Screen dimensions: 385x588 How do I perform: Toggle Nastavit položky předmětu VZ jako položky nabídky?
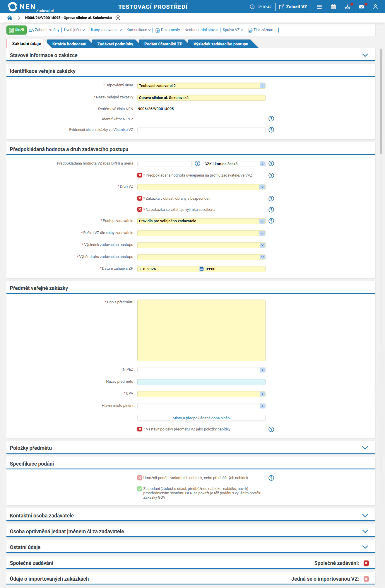140,429
